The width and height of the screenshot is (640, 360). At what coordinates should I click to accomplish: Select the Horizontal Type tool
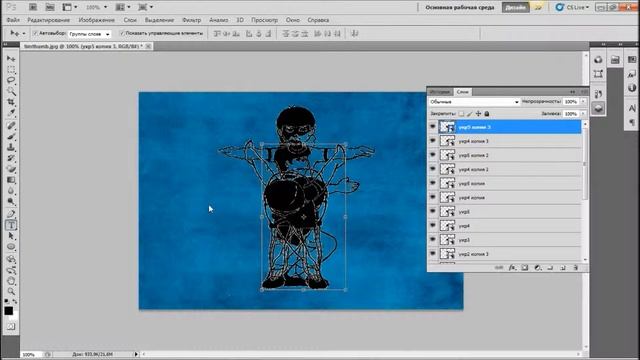tap(11, 225)
